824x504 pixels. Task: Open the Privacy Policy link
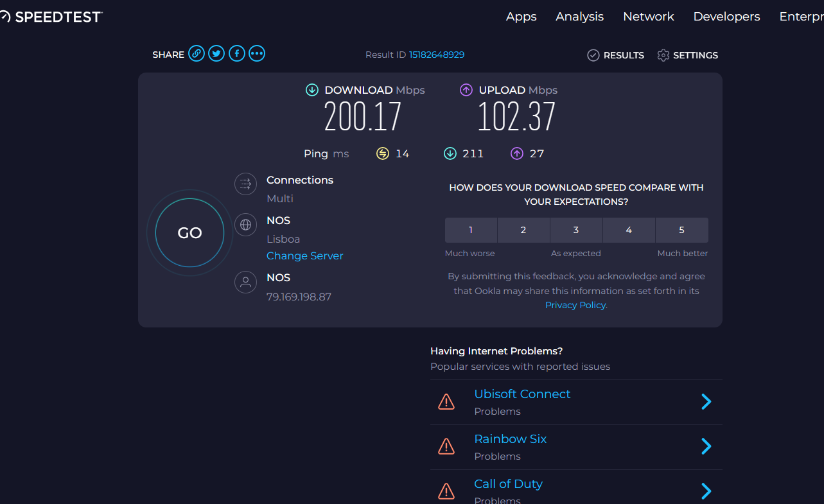(575, 305)
